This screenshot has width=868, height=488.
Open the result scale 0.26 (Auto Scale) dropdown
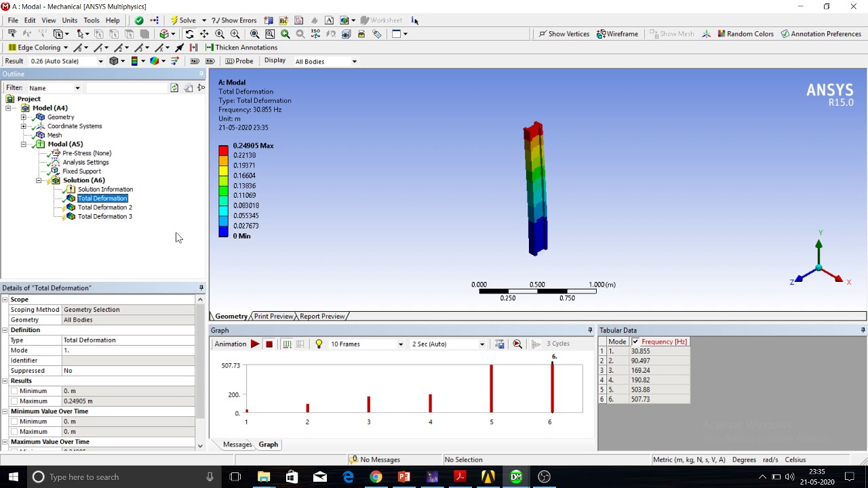coord(101,62)
